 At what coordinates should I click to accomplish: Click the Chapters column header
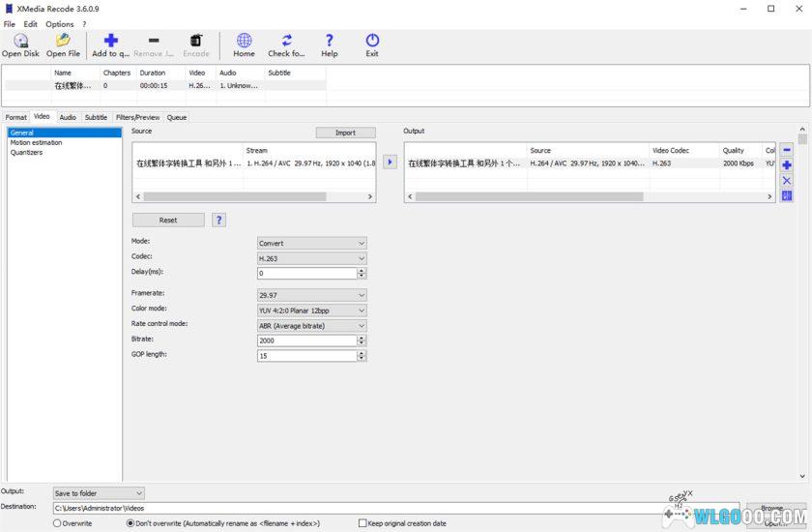pos(118,74)
